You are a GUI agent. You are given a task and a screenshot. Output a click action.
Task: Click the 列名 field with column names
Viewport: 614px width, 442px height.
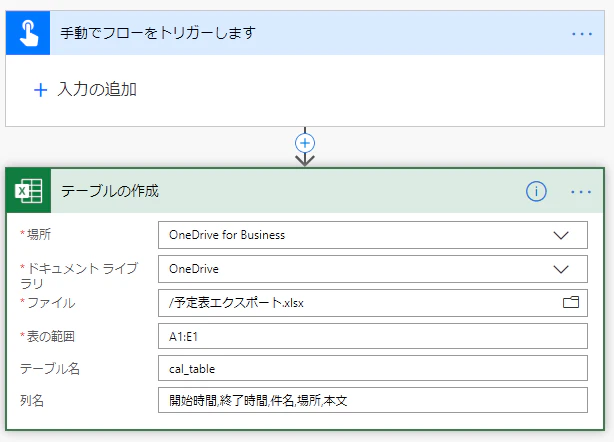click(x=373, y=400)
